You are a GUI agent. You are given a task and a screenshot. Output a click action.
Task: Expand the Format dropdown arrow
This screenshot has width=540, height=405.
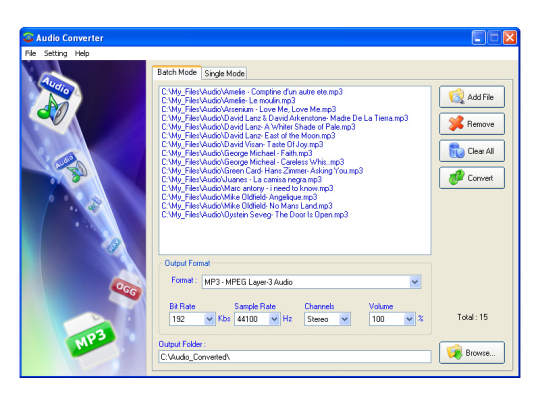pos(415,282)
